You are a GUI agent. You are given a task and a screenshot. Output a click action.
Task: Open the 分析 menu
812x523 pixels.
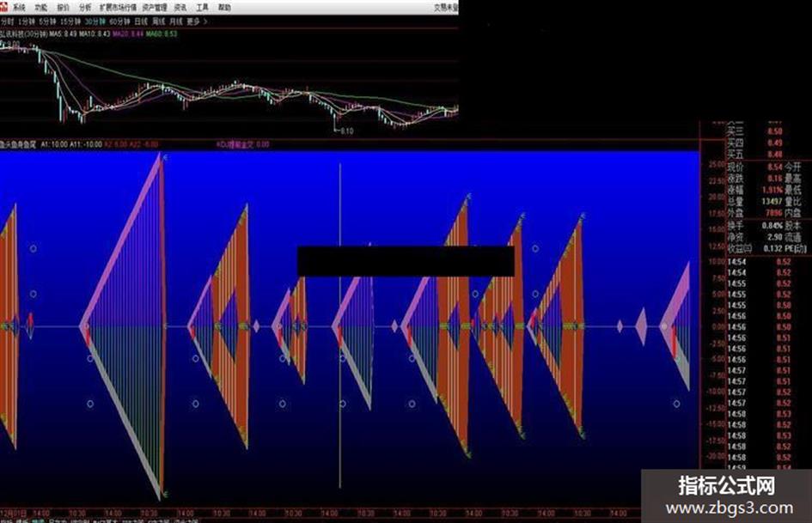coord(85,8)
